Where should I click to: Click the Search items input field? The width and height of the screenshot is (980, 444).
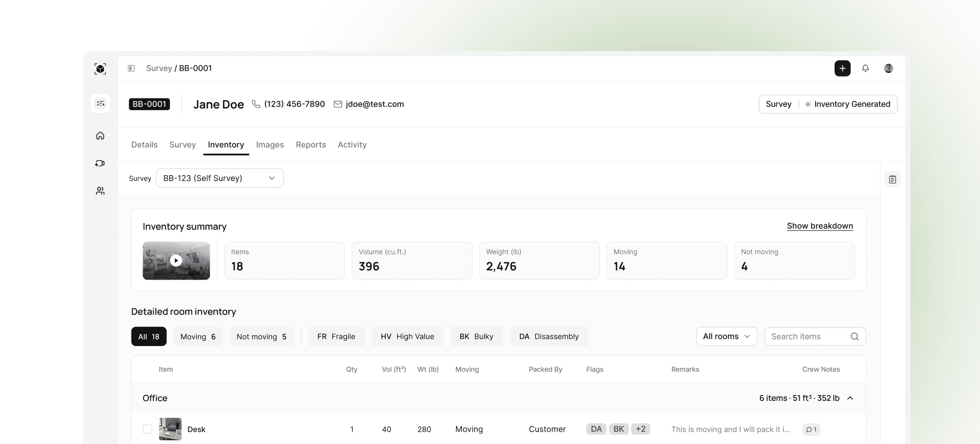tap(815, 336)
